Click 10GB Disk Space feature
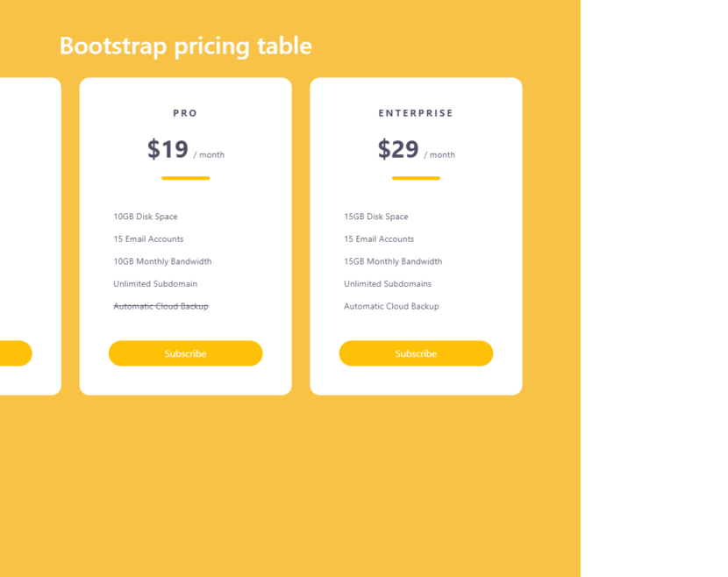This screenshot has width=728, height=577. pos(146,217)
